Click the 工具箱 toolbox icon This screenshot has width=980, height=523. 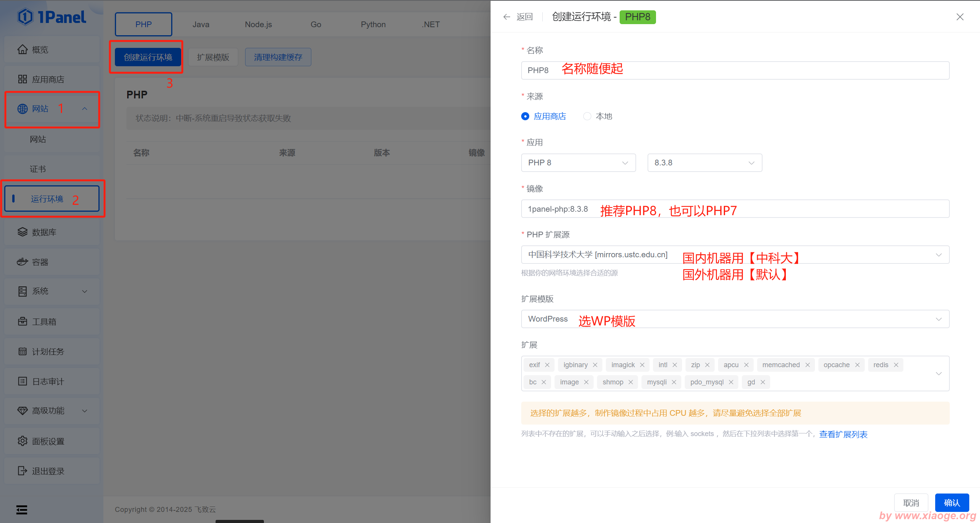[23, 322]
